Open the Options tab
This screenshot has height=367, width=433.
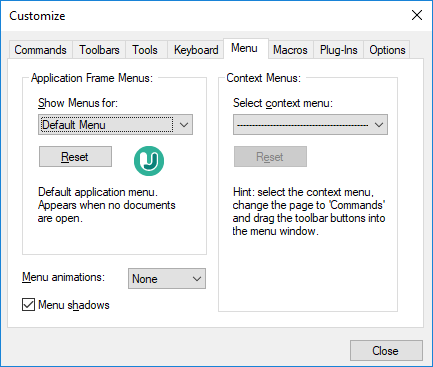(x=387, y=50)
